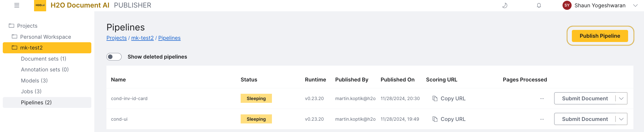Viewport: 644px width, 132px height.
Task: Click Copy URL for cond-ui
Action: pyautogui.click(x=453, y=119)
